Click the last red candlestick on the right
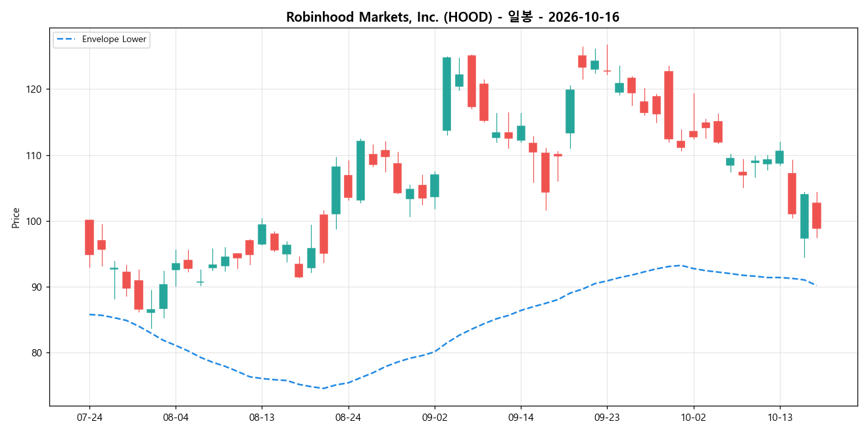 point(817,216)
